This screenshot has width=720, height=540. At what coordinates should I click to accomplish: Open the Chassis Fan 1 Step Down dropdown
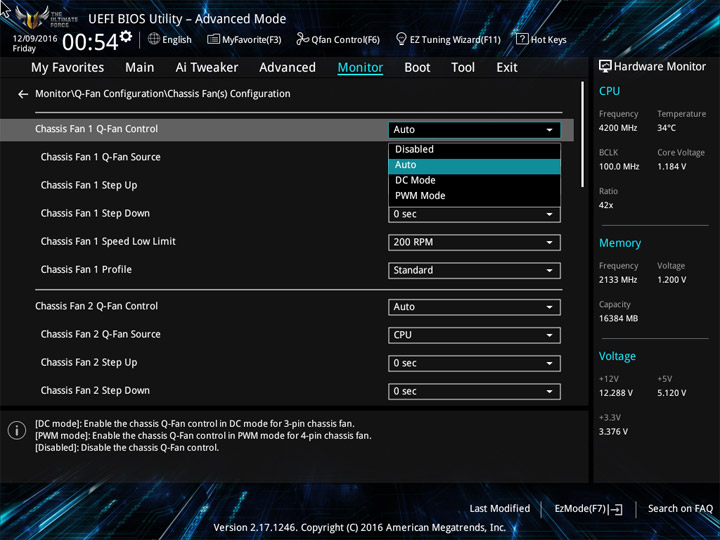[x=474, y=214]
